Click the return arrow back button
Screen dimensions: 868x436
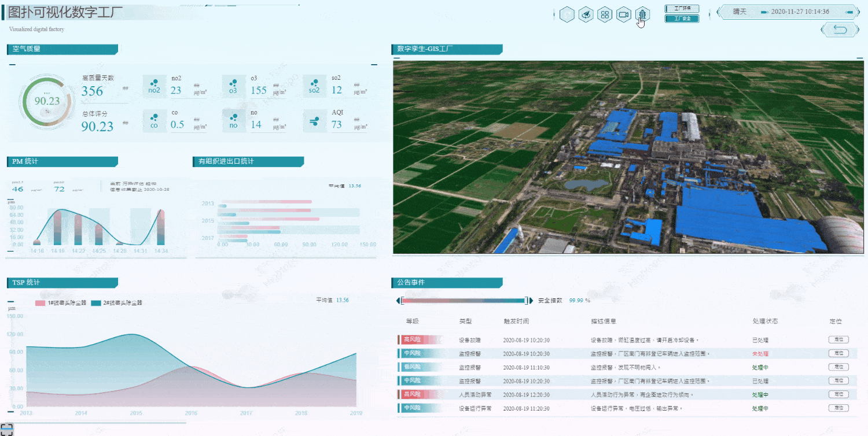[x=840, y=30]
